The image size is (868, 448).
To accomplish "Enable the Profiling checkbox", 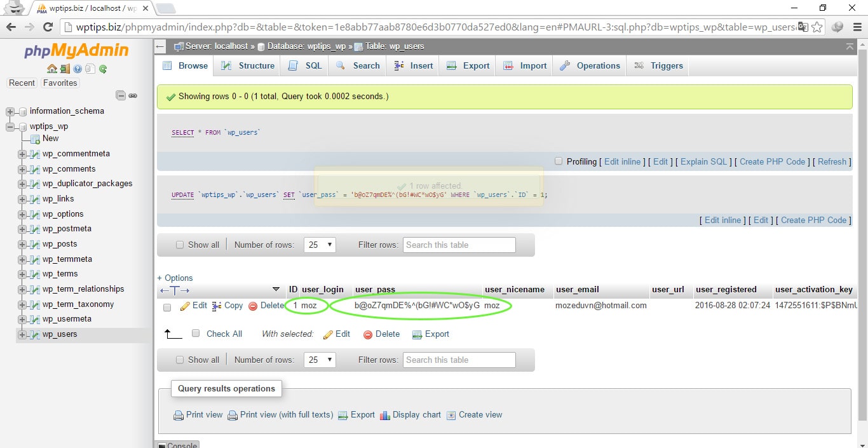I will [x=559, y=161].
